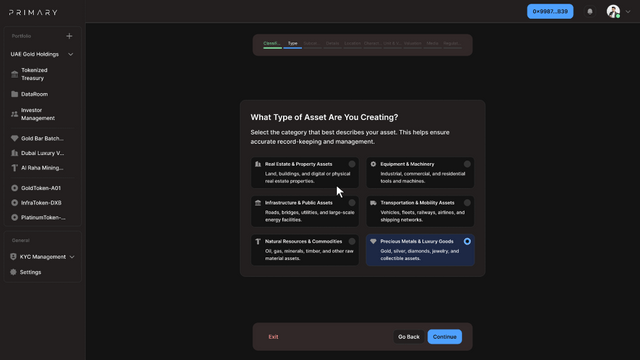This screenshot has height=360, width=640.
Task: Select Equipment & Machinery radio
Action: 467,164
